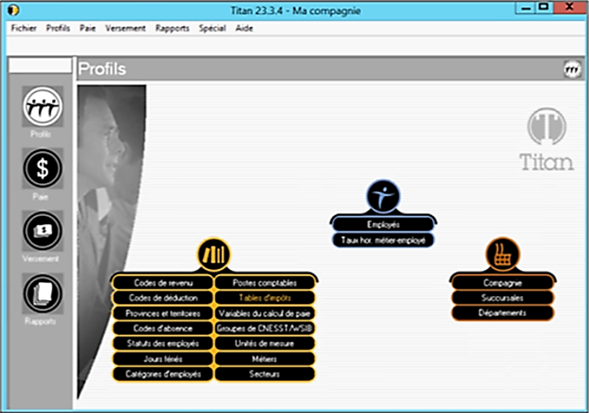This screenshot has width=589, height=413.
Task: Open Secteurs
Action: point(264,374)
